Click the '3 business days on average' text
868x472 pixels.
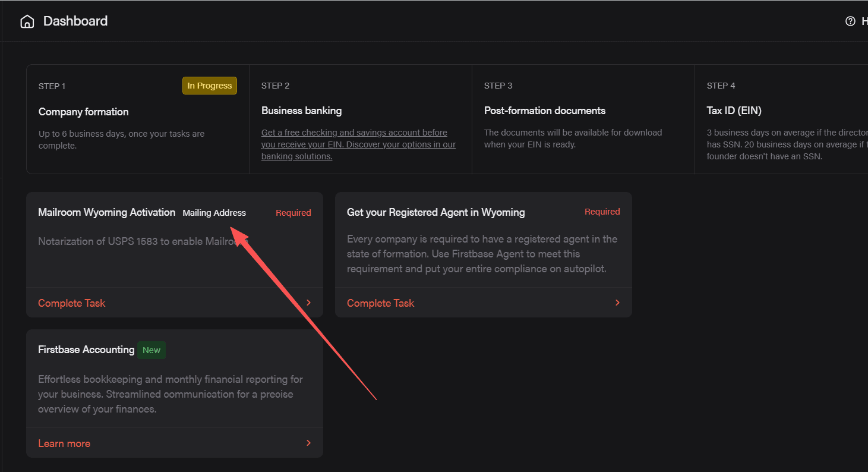click(x=787, y=144)
